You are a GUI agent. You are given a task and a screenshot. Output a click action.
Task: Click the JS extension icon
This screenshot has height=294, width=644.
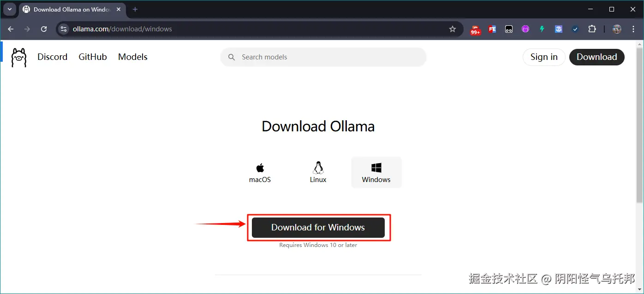(558, 29)
